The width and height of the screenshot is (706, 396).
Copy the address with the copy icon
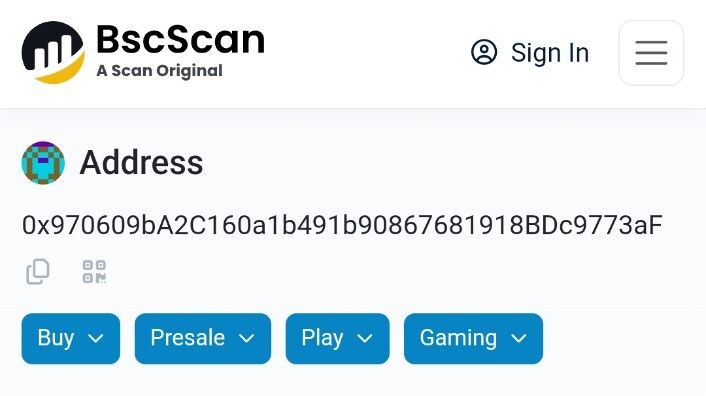pyautogui.click(x=38, y=271)
